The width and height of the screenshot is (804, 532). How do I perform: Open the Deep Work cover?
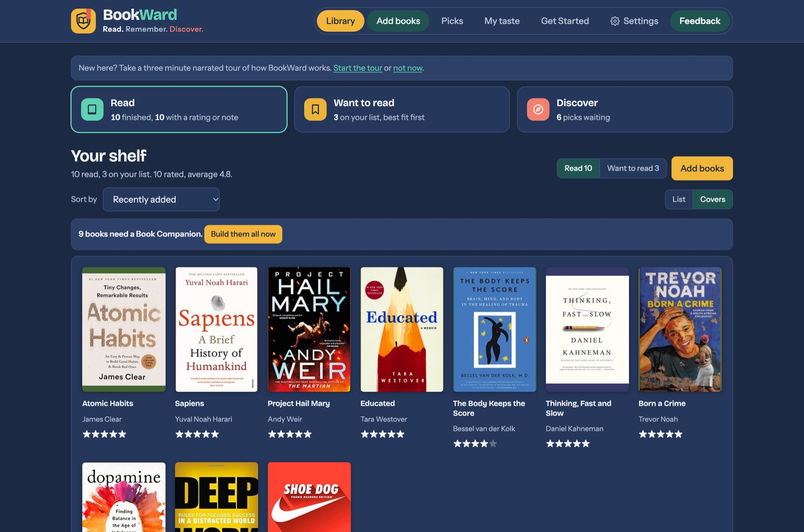click(216, 497)
